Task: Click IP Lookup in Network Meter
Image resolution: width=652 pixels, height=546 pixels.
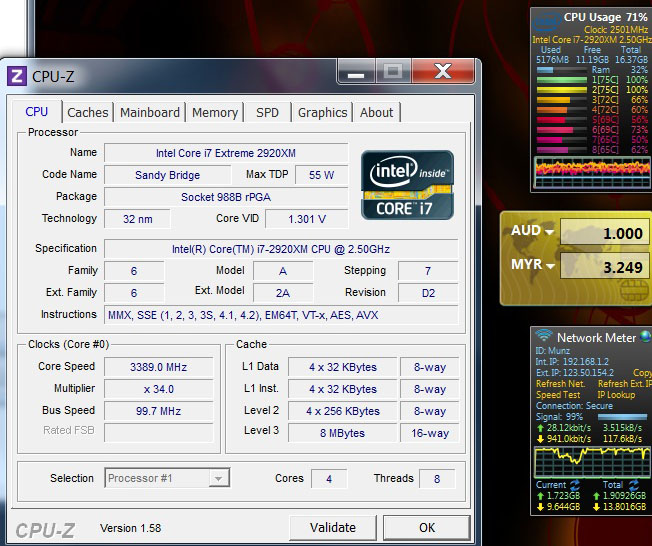Action: [x=616, y=395]
